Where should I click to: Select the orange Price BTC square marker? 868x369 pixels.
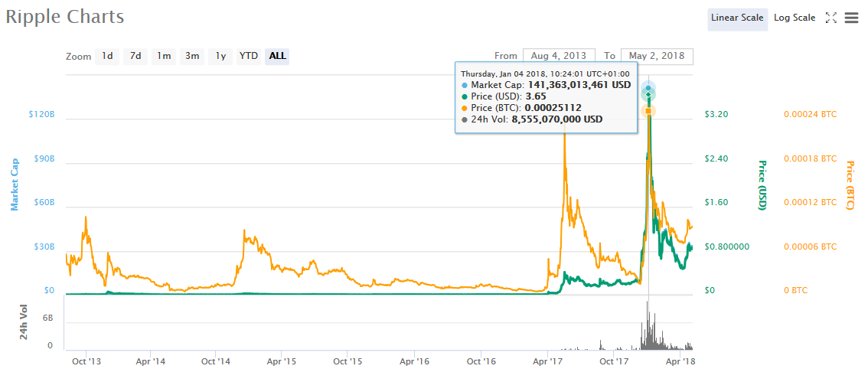[648, 111]
